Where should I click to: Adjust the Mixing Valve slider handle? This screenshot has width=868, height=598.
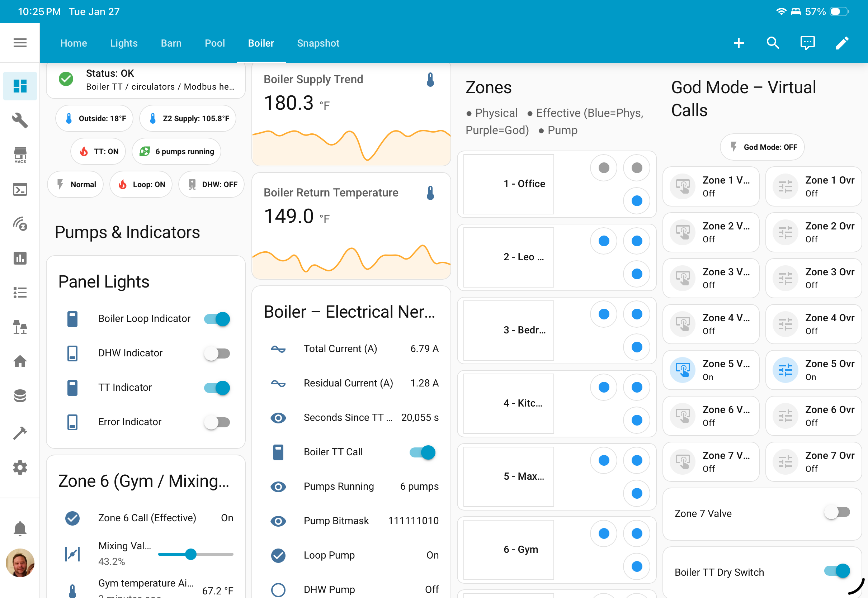191,554
